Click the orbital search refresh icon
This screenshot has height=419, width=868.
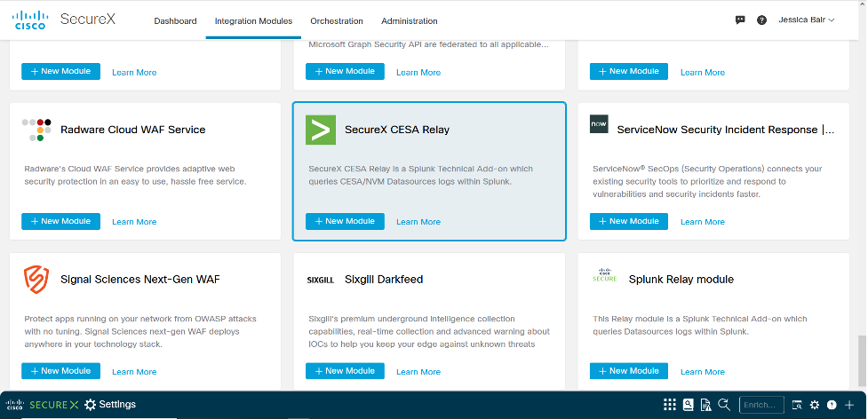click(724, 405)
